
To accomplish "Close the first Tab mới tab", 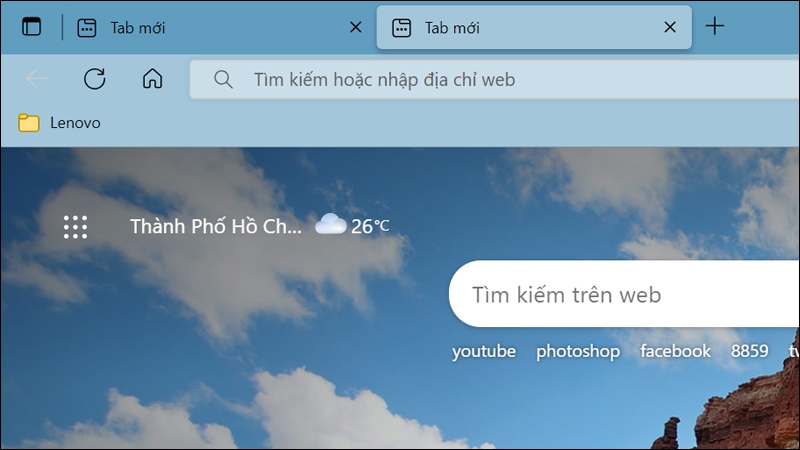I will click(356, 27).
